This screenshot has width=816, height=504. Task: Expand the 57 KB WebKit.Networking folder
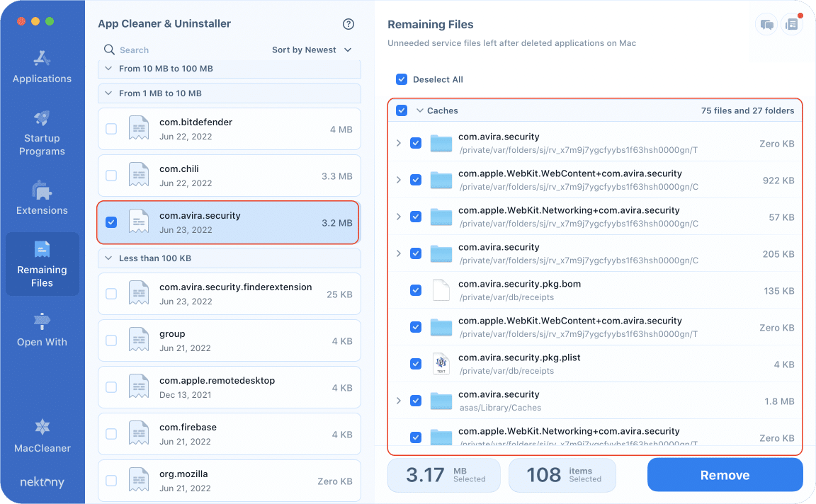[399, 217]
